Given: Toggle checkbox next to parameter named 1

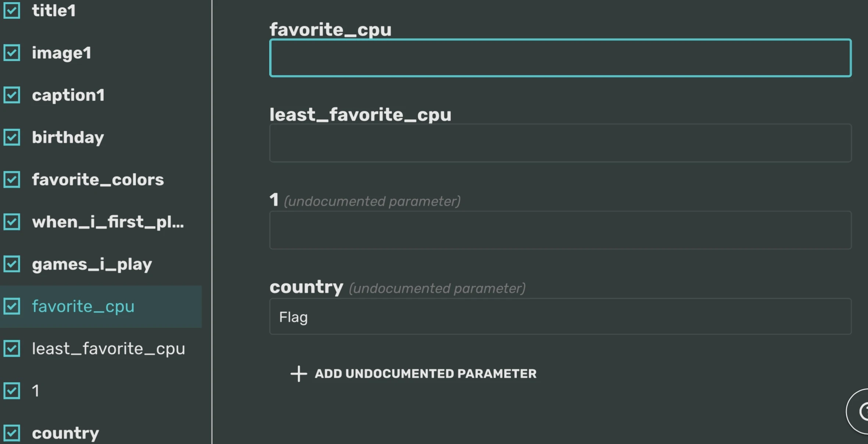Looking at the screenshot, I should pyautogui.click(x=12, y=391).
